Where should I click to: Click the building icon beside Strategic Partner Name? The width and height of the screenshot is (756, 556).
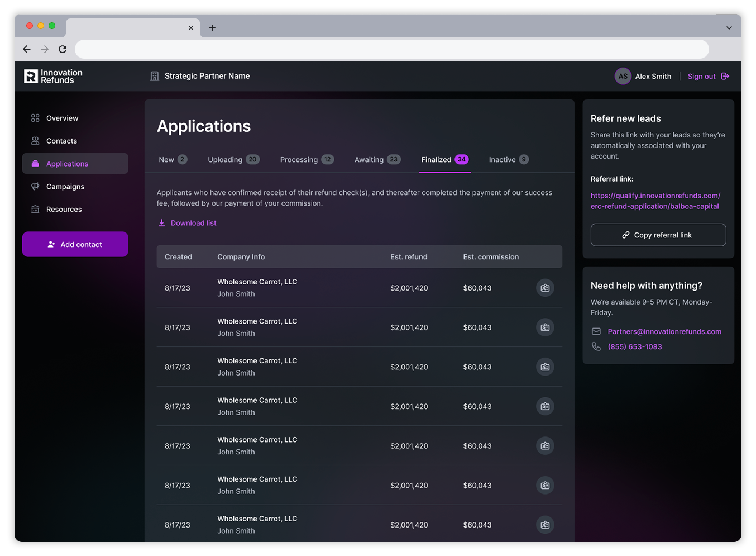[155, 77]
